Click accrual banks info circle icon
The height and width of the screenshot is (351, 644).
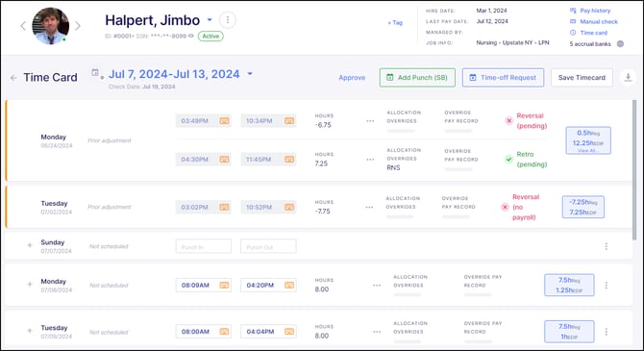(x=621, y=43)
